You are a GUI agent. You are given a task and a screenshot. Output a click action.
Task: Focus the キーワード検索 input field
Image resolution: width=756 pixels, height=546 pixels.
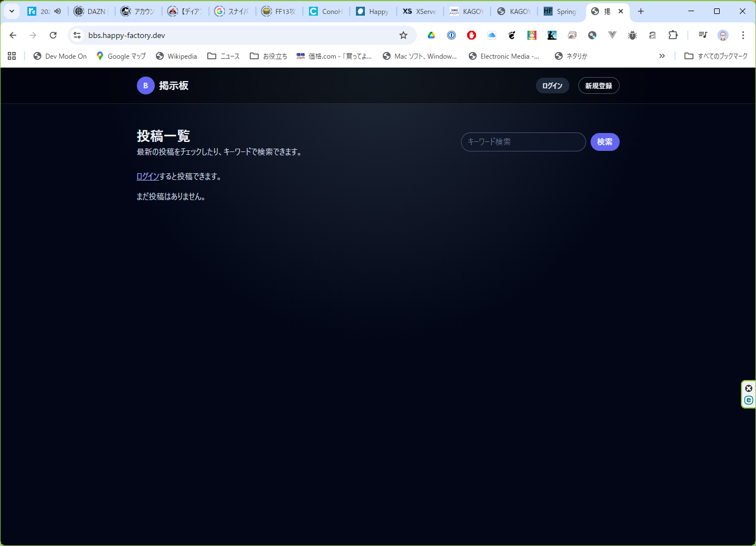click(x=523, y=142)
